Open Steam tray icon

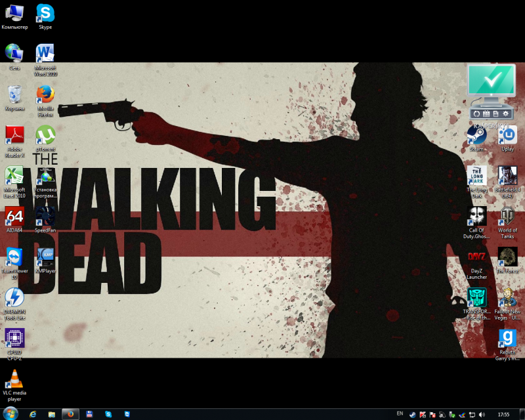[x=413, y=415]
